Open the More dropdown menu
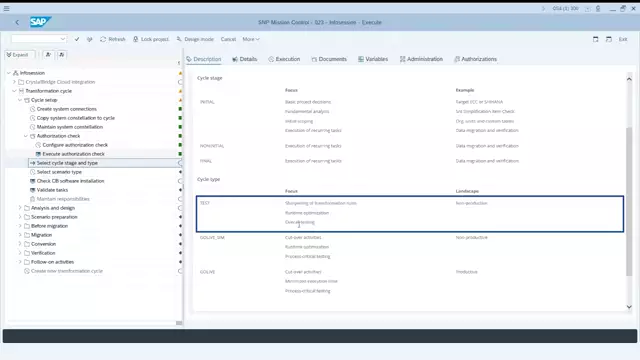The width and height of the screenshot is (640, 360). (x=251, y=39)
